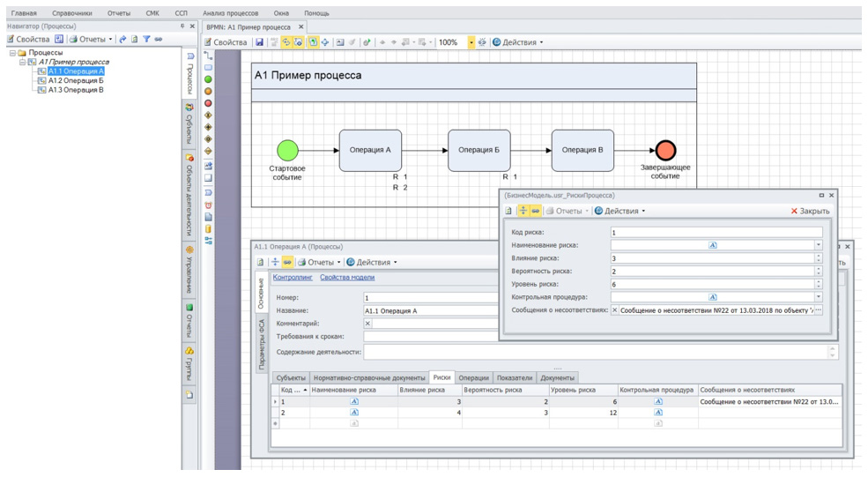The height and width of the screenshot is (477, 868).
Task: Open the Наименование риска dropdown
Action: (x=818, y=245)
